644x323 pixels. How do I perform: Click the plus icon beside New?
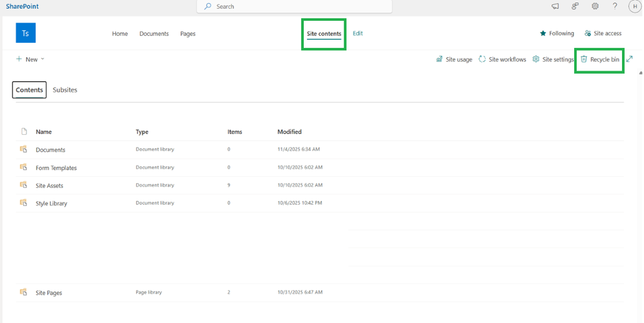[x=19, y=59]
